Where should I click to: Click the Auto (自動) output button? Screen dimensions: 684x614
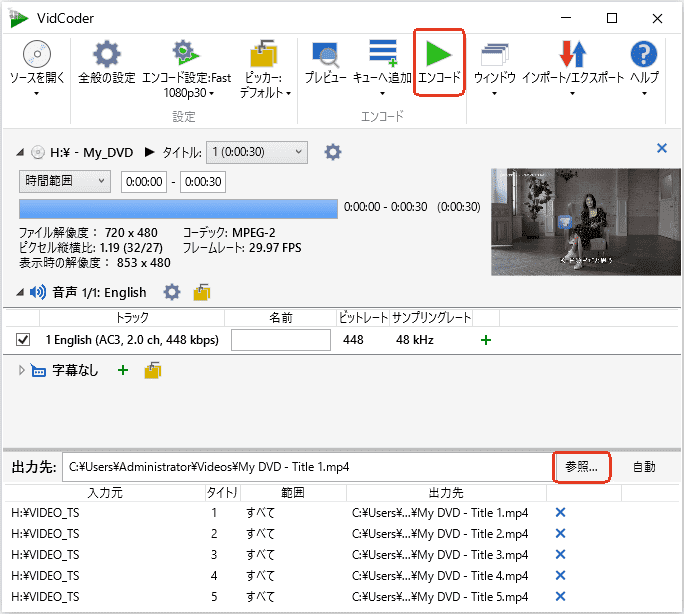click(645, 467)
